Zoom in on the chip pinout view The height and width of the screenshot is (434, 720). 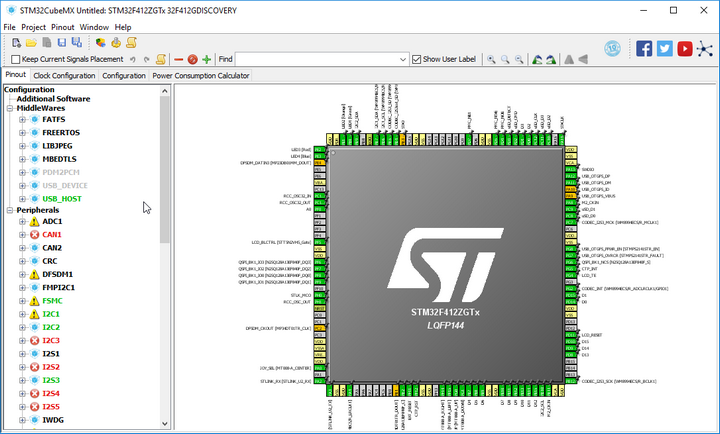click(x=491, y=59)
